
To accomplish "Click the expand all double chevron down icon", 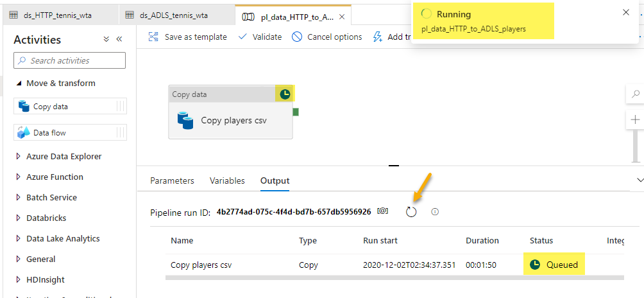I will tap(106, 39).
